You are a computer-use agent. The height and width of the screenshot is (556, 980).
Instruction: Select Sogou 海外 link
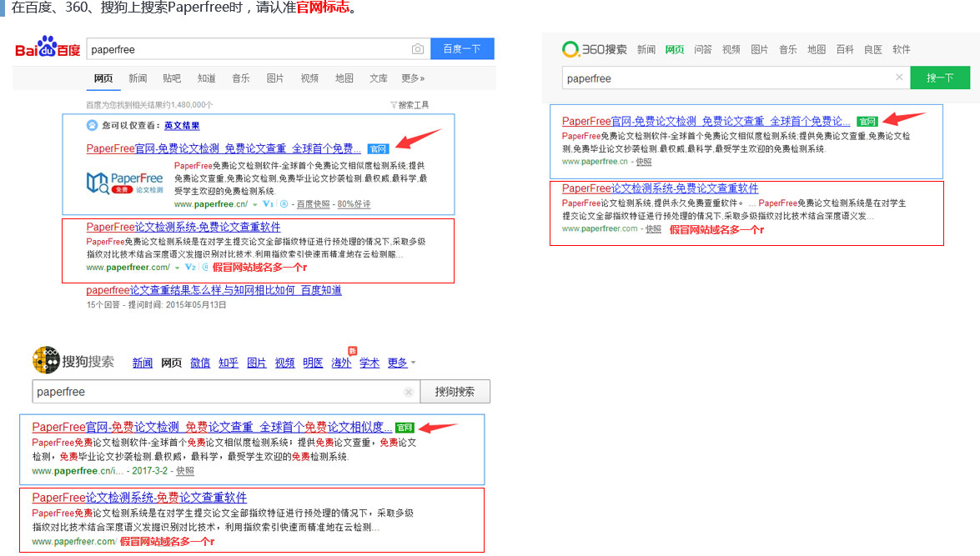point(341,363)
